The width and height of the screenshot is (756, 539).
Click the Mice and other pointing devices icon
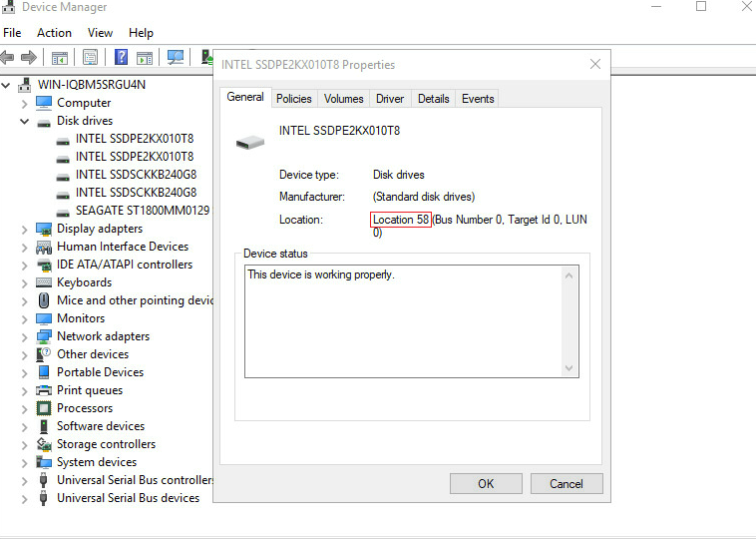tap(44, 300)
